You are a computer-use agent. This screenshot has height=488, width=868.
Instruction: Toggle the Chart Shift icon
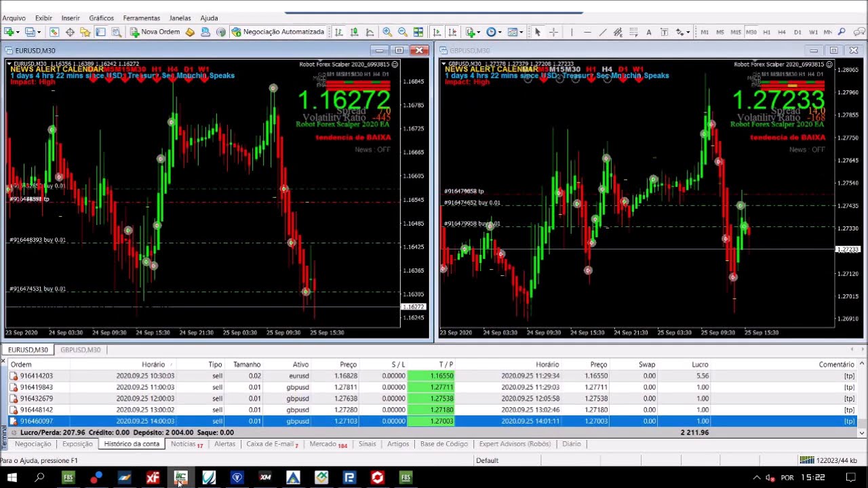(x=452, y=32)
